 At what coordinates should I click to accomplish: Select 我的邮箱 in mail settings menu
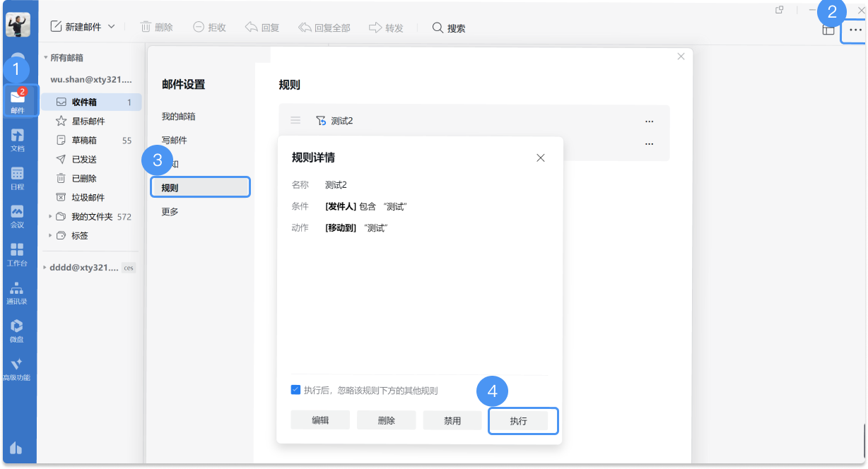[178, 116]
